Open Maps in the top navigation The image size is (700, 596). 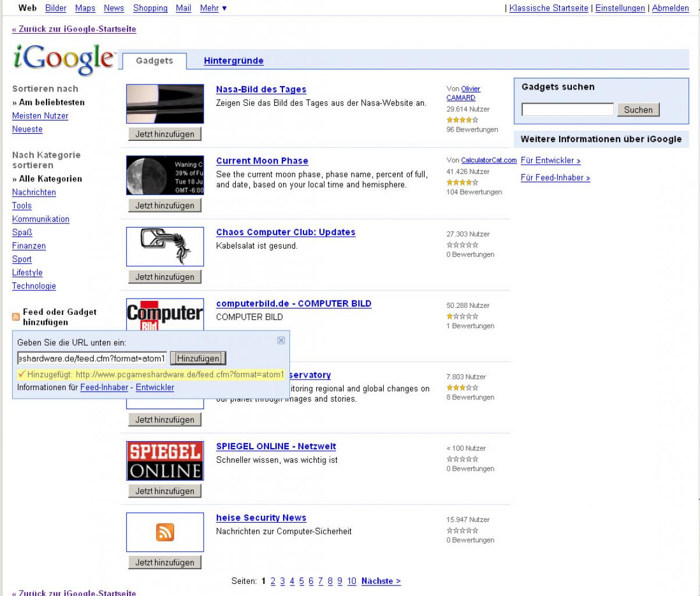tap(85, 8)
